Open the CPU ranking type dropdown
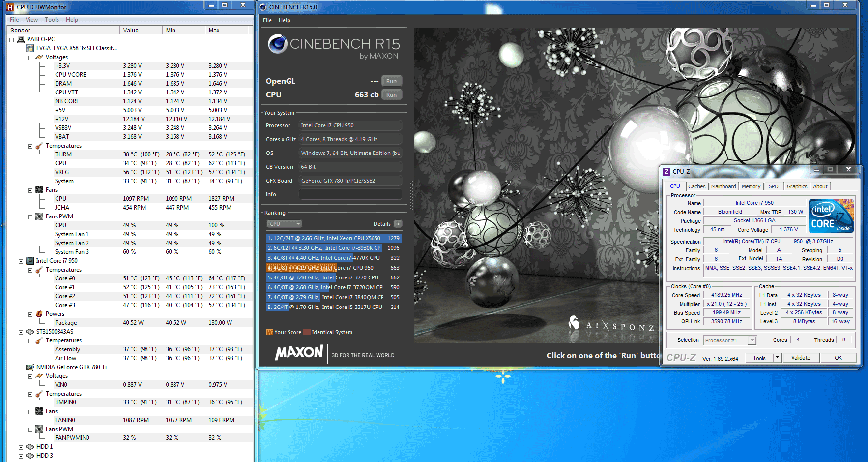This screenshot has height=462, width=868. [284, 224]
